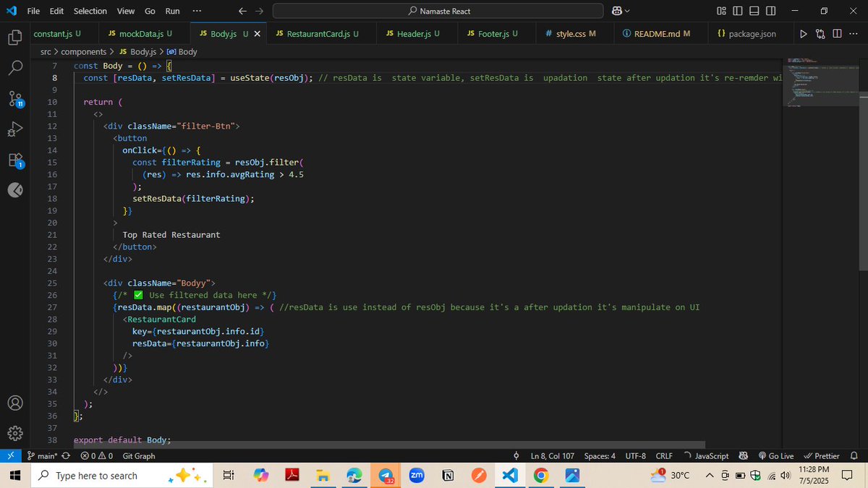Open the Explorer view in activity bar
Image resolution: width=868 pixels, height=488 pixels.
(14, 37)
